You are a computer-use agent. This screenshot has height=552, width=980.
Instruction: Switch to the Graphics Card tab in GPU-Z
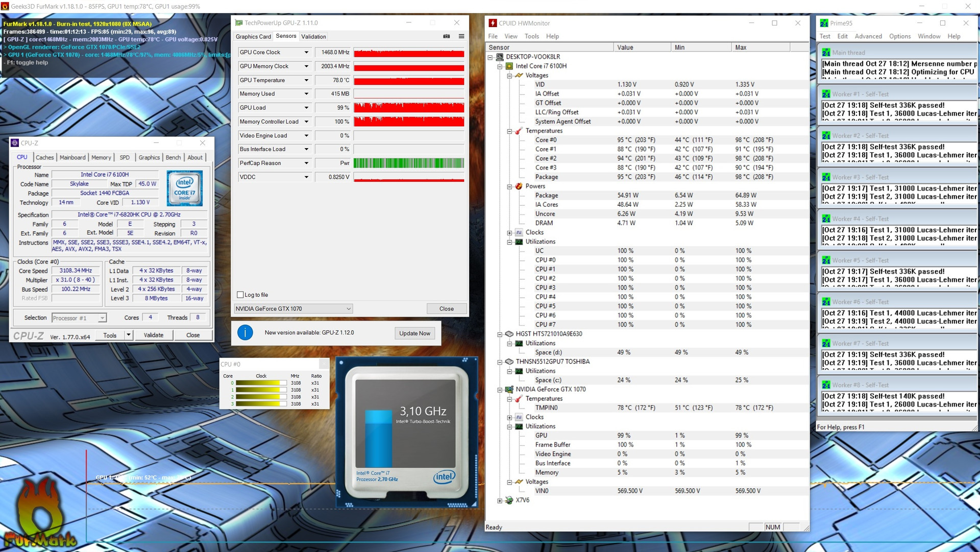[x=253, y=36]
